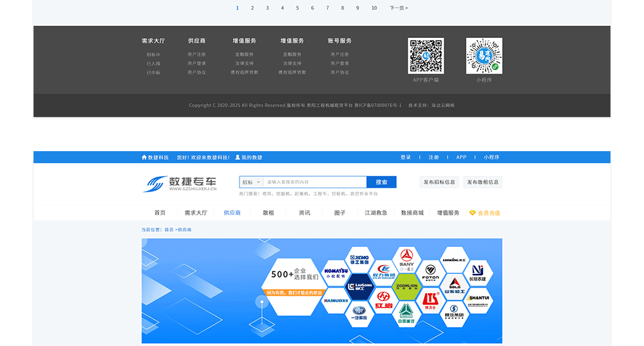The height and width of the screenshot is (346, 644).
Task: Click the SHANTUI logo hexagon
Action: (x=478, y=300)
